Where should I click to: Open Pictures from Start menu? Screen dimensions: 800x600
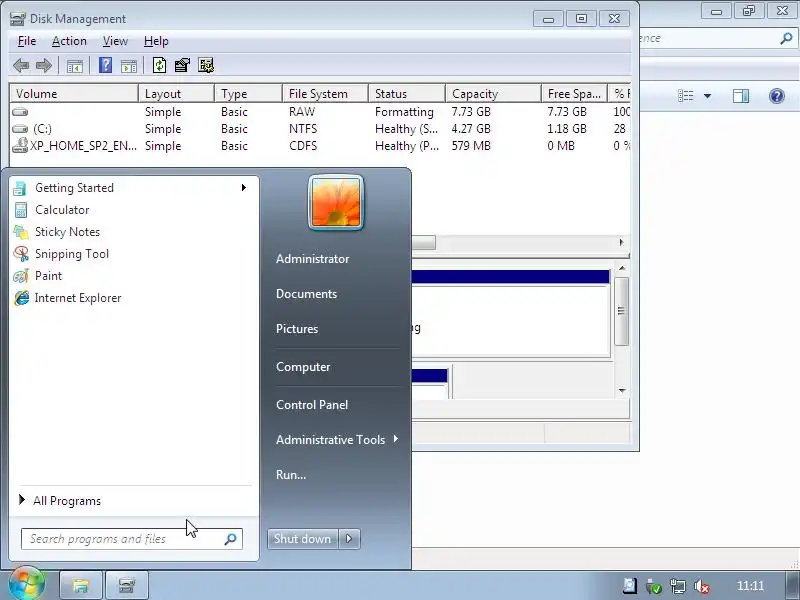coord(297,329)
